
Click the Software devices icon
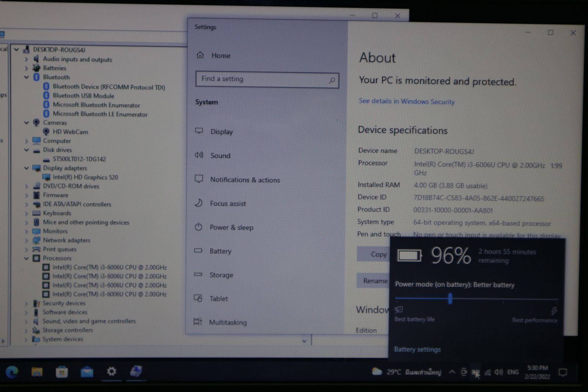[x=36, y=312]
